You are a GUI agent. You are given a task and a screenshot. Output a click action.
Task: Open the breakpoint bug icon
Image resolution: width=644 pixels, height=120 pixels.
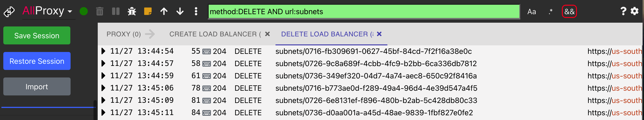pyautogui.click(x=132, y=12)
